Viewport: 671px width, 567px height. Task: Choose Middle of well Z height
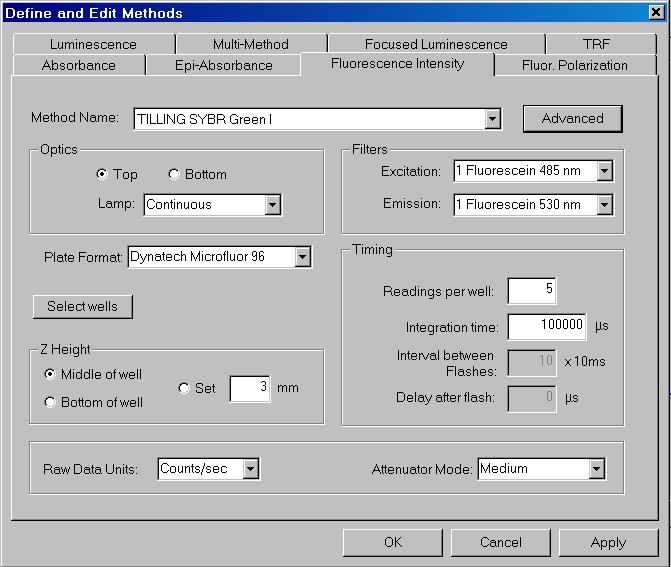tap(50, 374)
